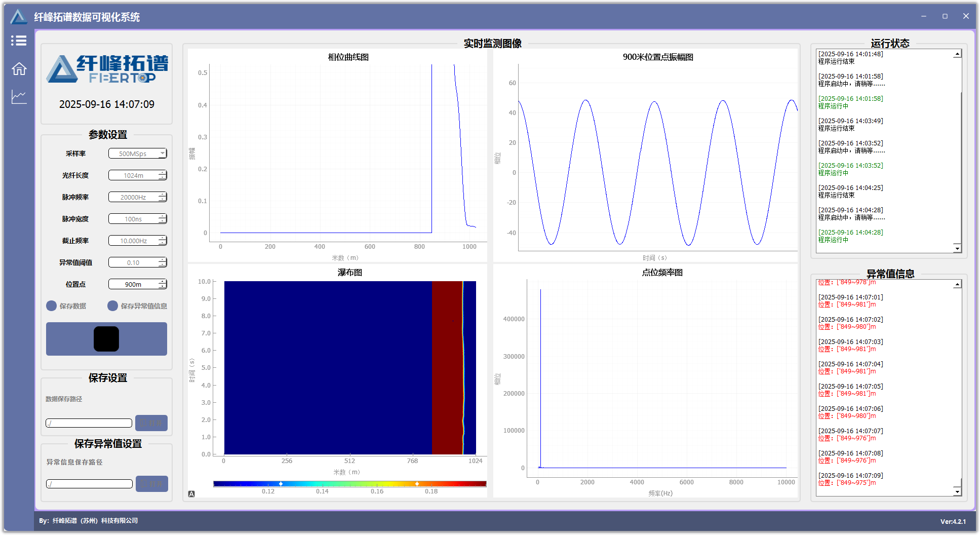The height and width of the screenshot is (535, 980).
Task: Go to the Home page icon
Action: [x=19, y=68]
